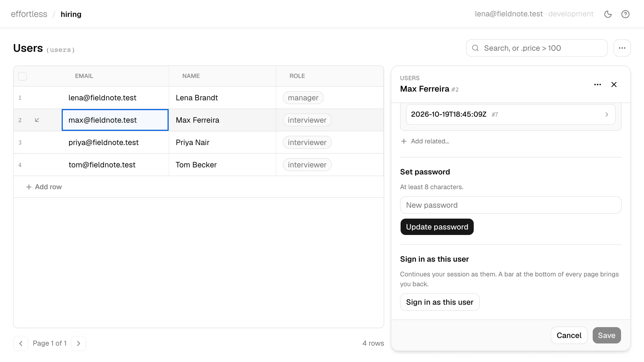Click the Add row text

48,187
